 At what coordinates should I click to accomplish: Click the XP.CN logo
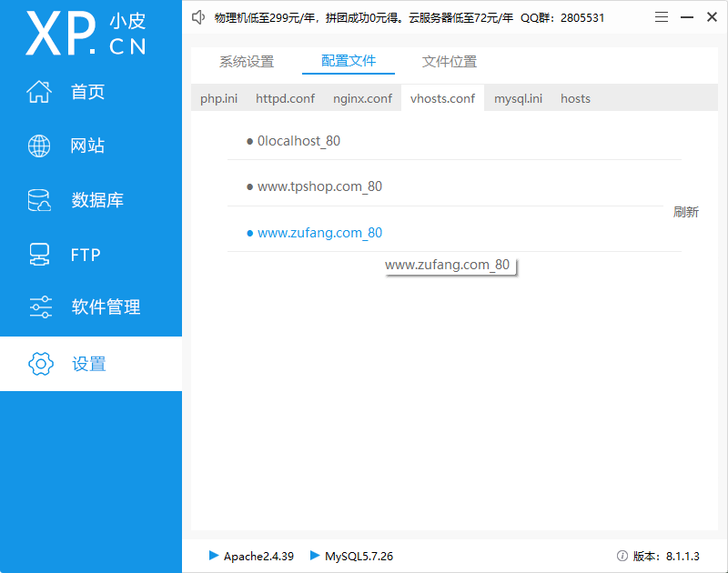pyautogui.click(x=86, y=34)
